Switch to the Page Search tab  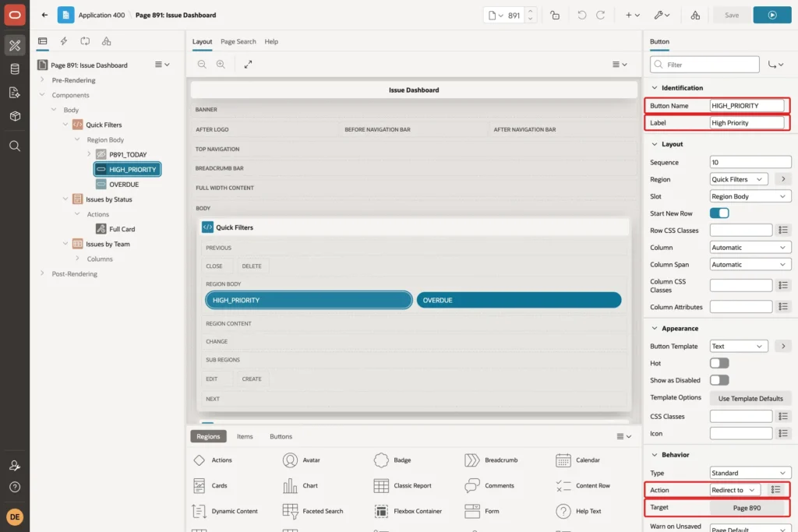[238, 42]
